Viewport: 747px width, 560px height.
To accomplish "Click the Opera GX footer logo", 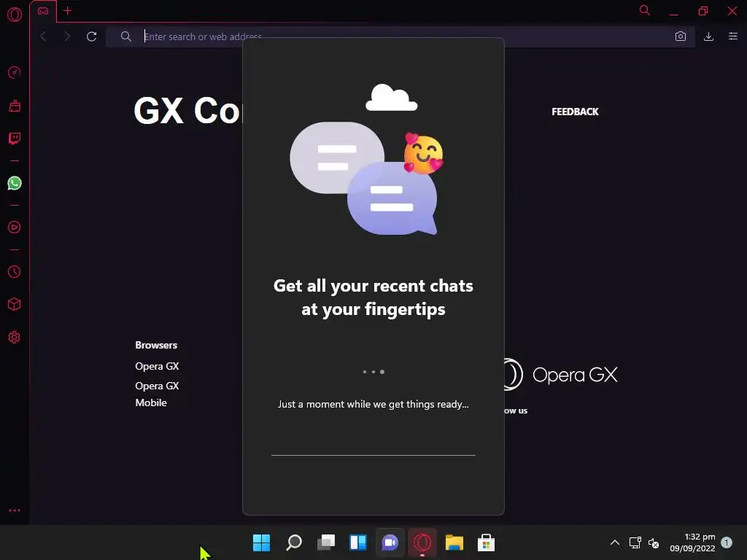I will [561, 375].
